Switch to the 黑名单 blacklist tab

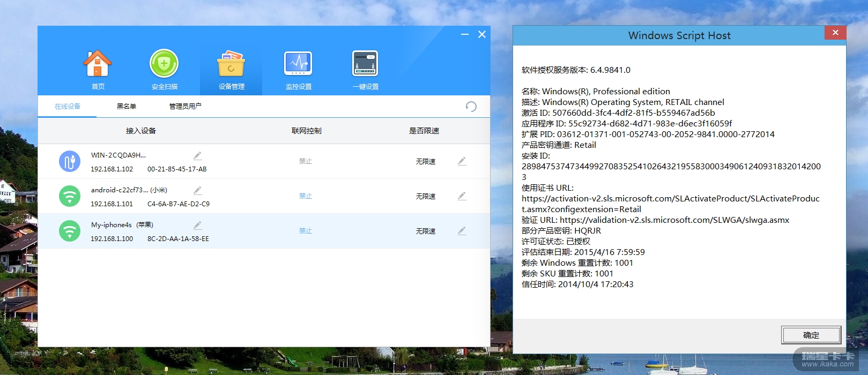[x=127, y=107]
